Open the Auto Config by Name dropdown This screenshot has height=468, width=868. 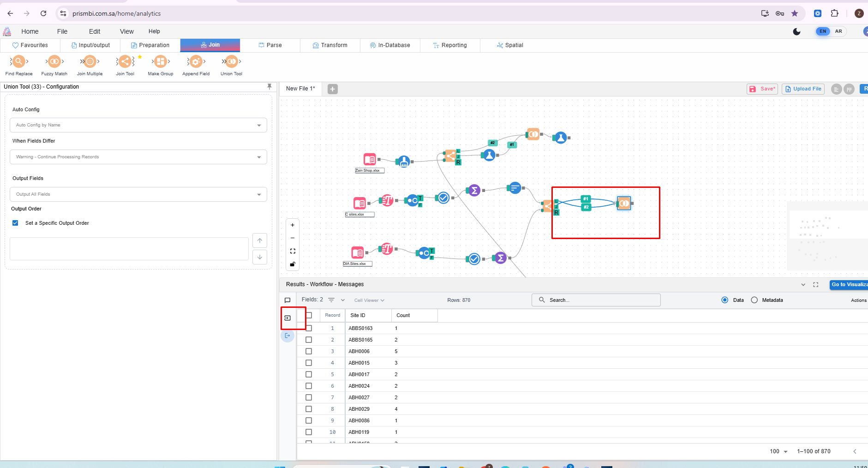138,125
